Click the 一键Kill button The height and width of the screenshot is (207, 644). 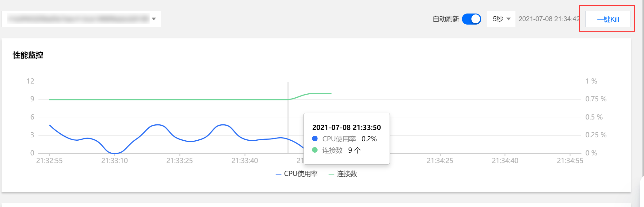coord(608,19)
